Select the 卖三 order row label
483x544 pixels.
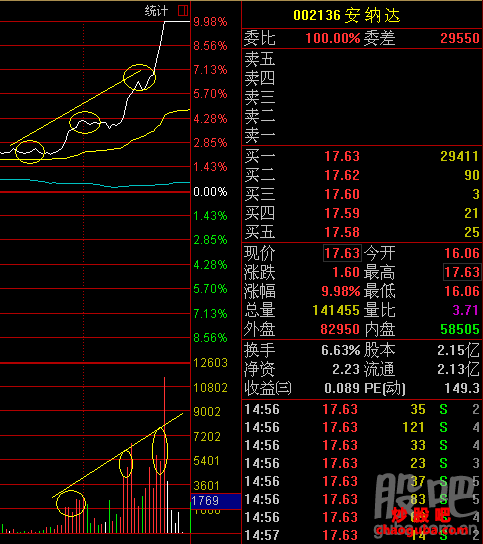coord(260,97)
